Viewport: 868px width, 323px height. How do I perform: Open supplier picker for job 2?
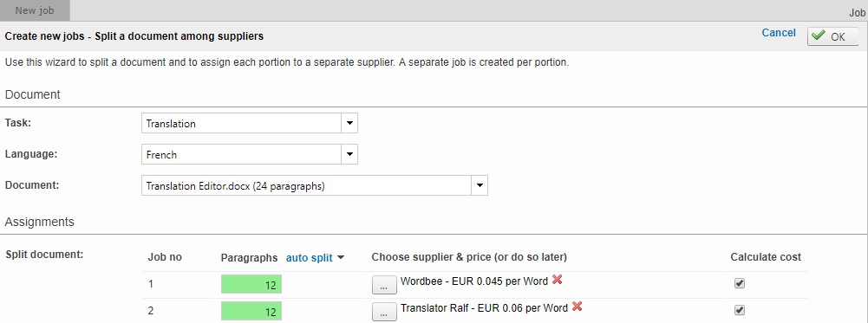tap(384, 312)
